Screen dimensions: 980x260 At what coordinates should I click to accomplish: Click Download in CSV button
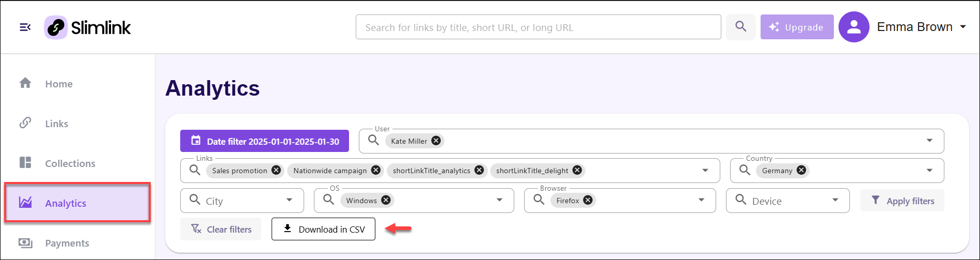click(x=323, y=229)
